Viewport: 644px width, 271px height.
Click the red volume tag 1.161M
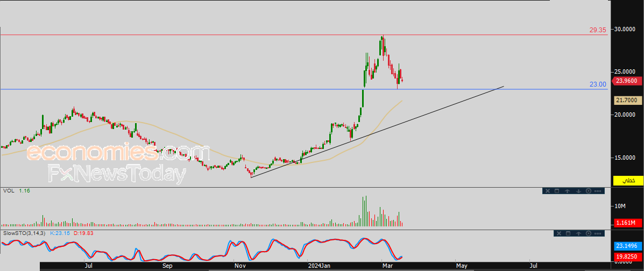(x=628, y=223)
